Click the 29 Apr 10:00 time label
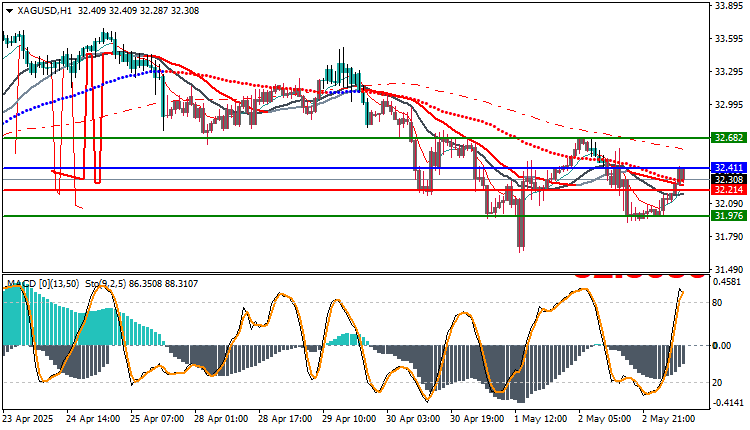Screen dimensions: 750x430 point(349,419)
